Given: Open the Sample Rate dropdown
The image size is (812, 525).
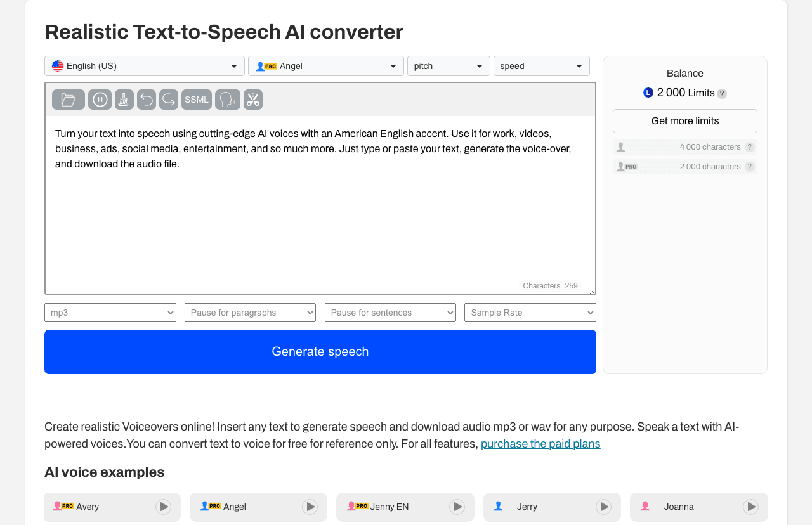Looking at the screenshot, I should click(530, 313).
